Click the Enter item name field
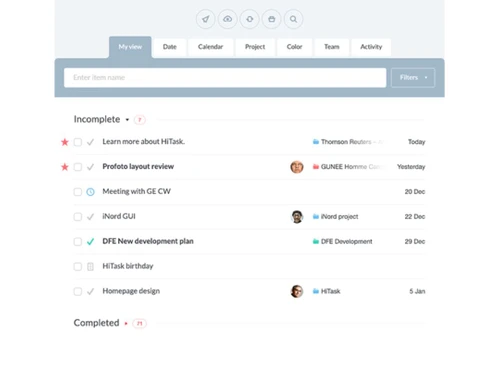 (x=225, y=78)
